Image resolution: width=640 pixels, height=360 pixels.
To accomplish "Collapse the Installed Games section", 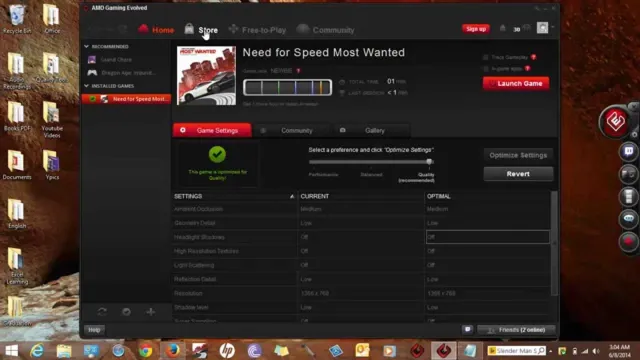I will 87,86.
